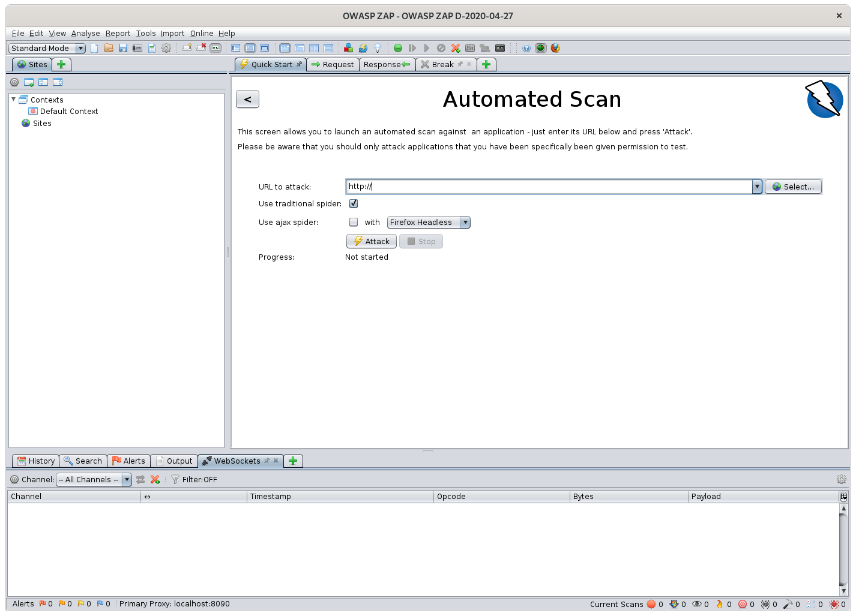The image size is (856, 616).
Task: Open the Standard Mode dropdown
Action: click(x=47, y=48)
